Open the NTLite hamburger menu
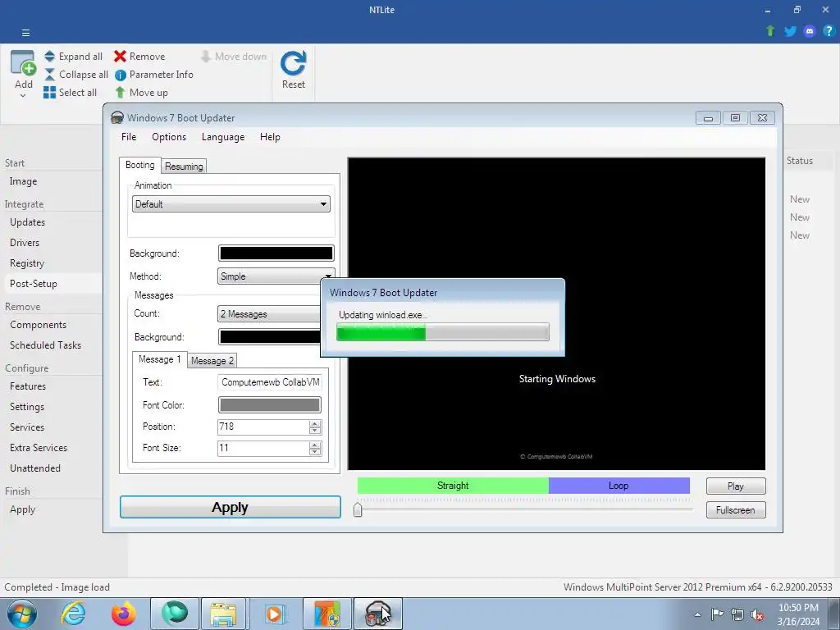 pos(25,33)
